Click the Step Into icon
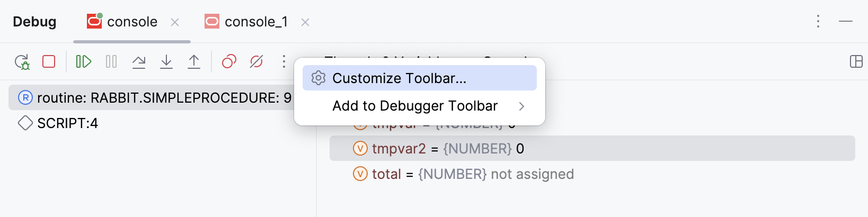This screenshot has width=868, height=217. pos(166,62)
